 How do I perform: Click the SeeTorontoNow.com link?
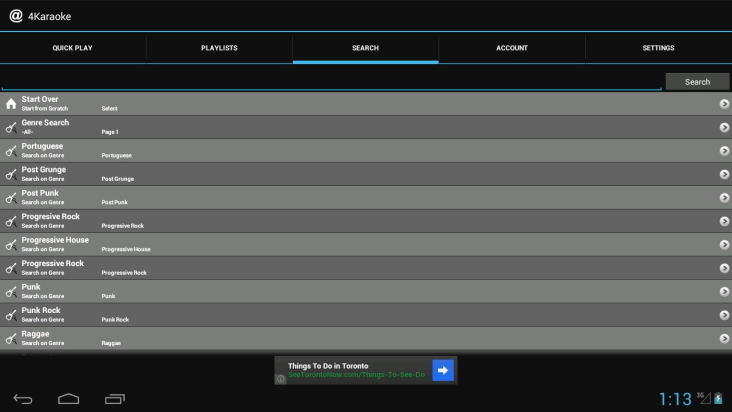coord(356,375)
